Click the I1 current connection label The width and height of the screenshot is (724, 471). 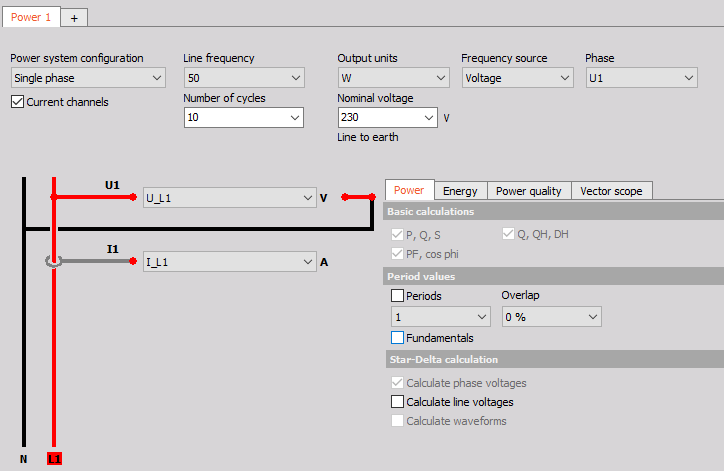(113, 249)
